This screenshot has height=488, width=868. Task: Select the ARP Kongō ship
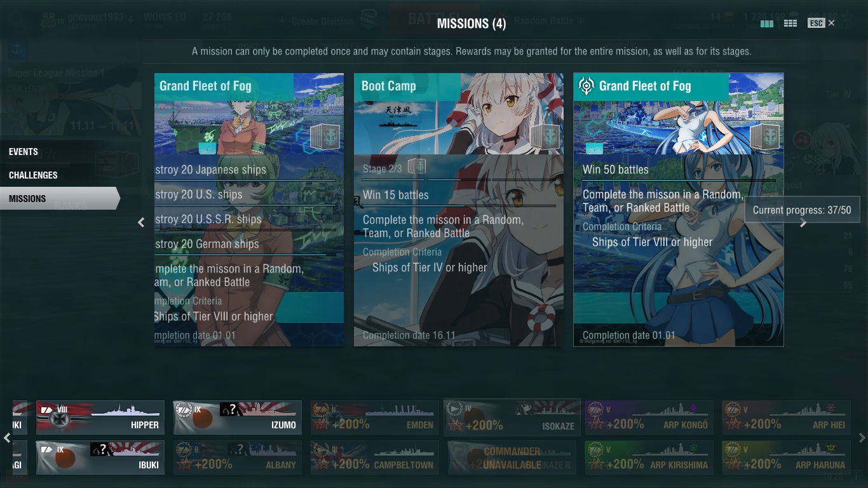click(649, 417)
